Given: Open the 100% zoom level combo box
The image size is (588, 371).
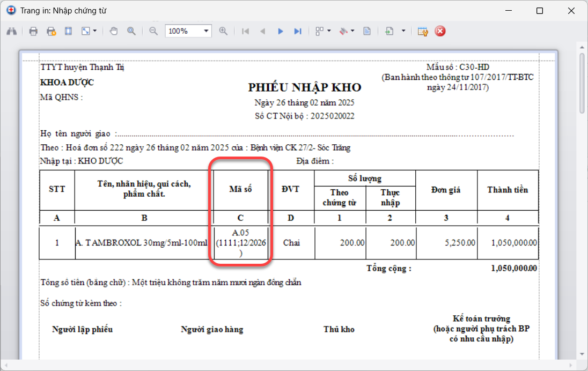Looking at the screenshot, I should click(x=188, y=31).
